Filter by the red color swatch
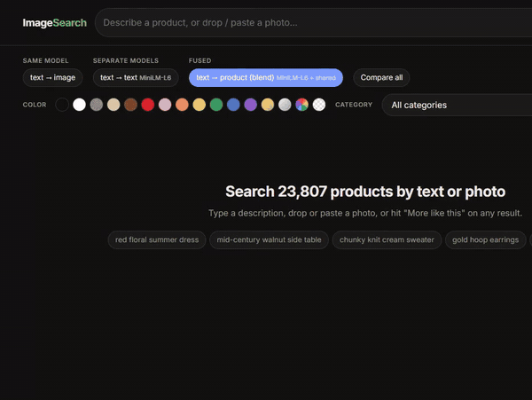The height and width of the screenshot is (400, 532). (148, 105)
